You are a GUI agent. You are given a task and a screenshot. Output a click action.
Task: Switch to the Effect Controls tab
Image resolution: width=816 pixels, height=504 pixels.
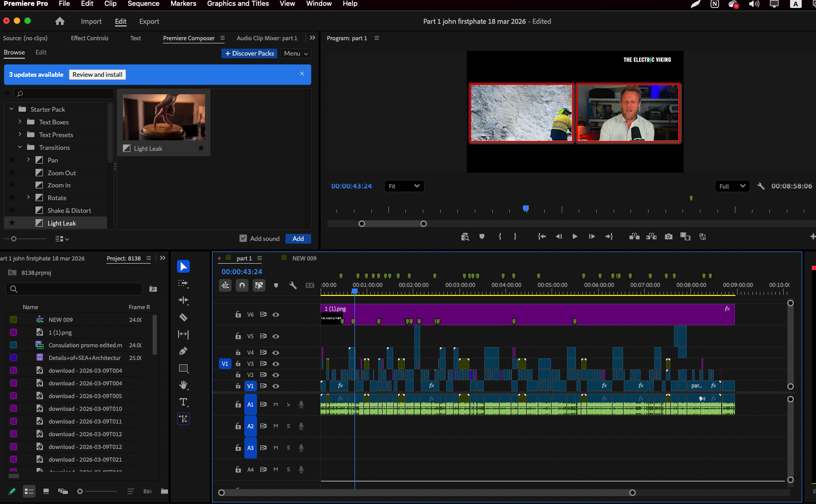click(89, 38)
